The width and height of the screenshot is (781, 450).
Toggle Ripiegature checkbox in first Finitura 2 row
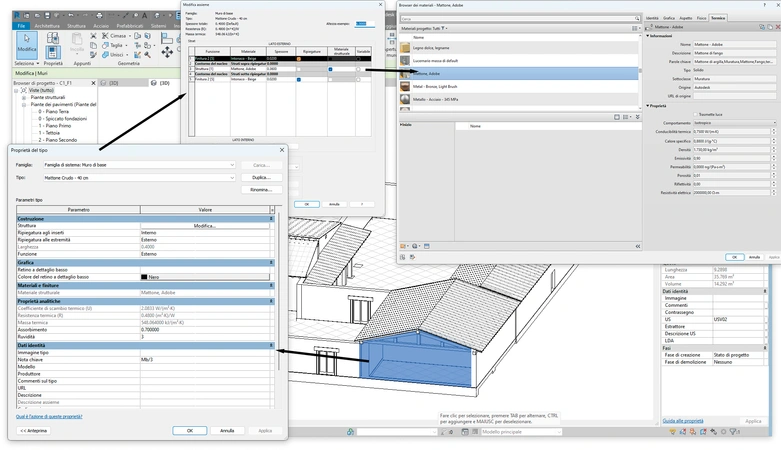click(299, 59)
